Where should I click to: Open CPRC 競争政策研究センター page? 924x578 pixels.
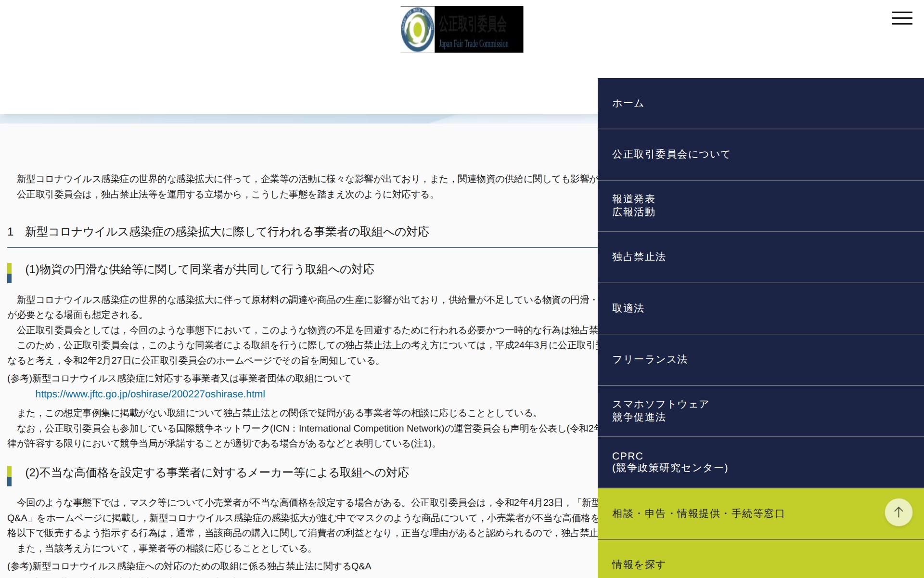tap(670, 461)
